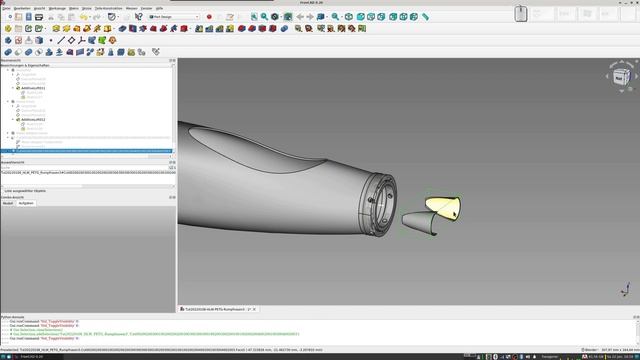Viewport: 640px width, 360px height.
Task: Click navigation cube right arrow
Action: [x=636, y=76]
